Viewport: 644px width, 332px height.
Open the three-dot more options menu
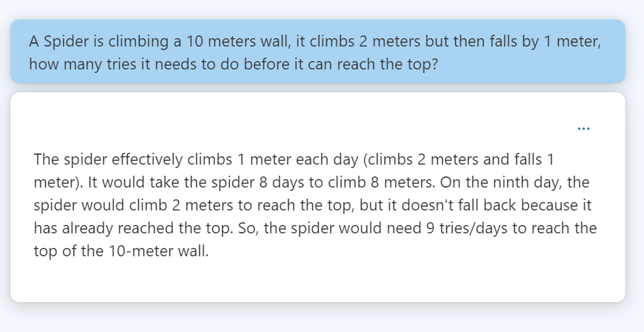pyautogui.click(x=584, y=128)
